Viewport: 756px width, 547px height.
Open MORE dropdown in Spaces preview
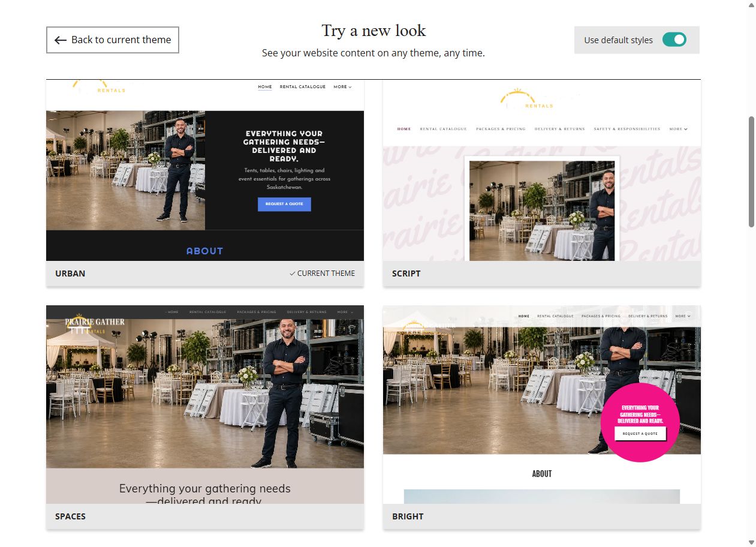point(345,312)
